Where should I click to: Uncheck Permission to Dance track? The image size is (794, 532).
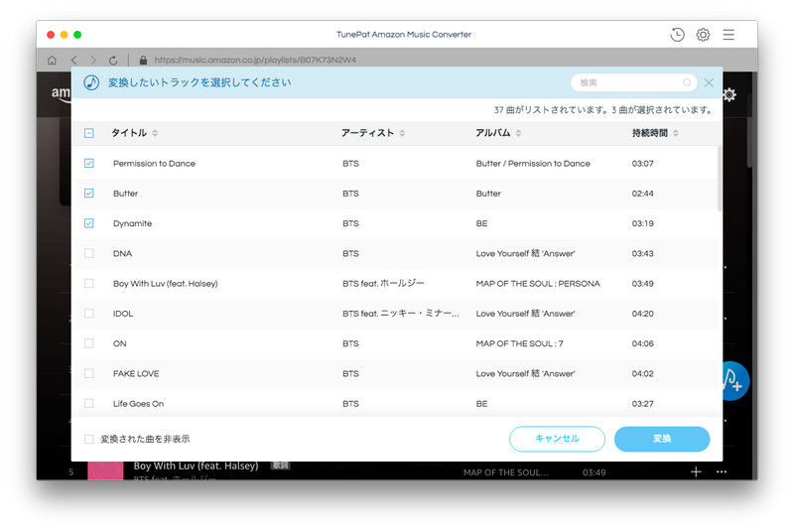(89, 163)
